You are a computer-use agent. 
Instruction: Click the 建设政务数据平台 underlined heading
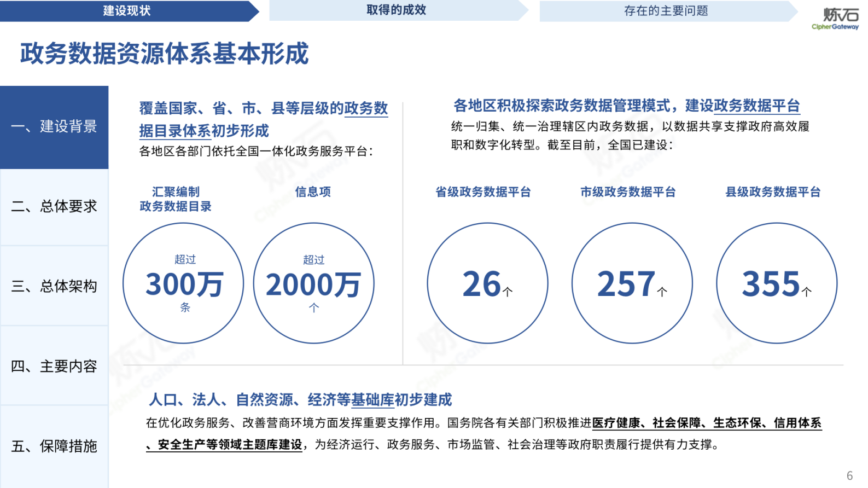coord(742,106)
